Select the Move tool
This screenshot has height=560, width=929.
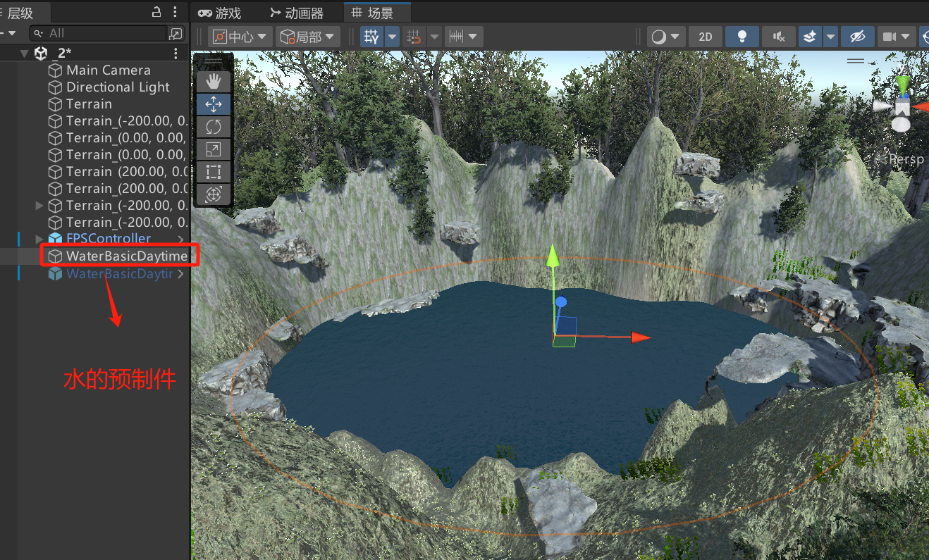pyautogui.click(x=214, y=104)
